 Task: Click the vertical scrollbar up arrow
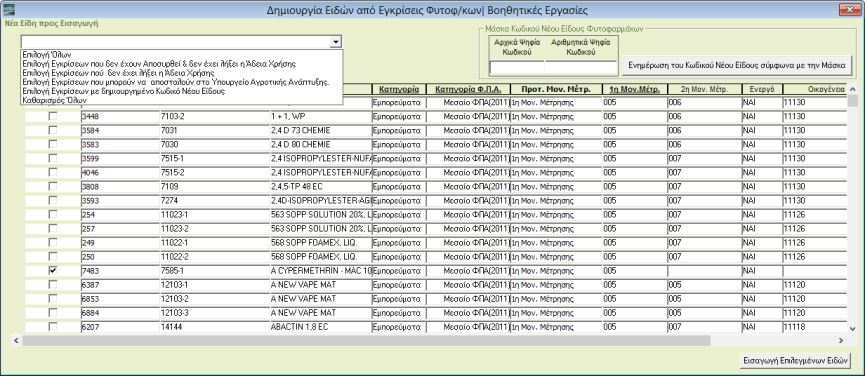853,89
